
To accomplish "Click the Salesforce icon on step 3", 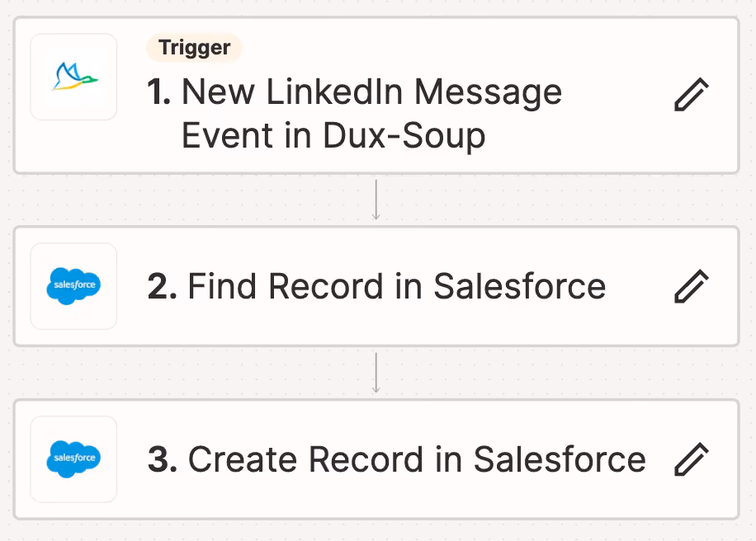I will pyautogui.click(x=73, y=459).
